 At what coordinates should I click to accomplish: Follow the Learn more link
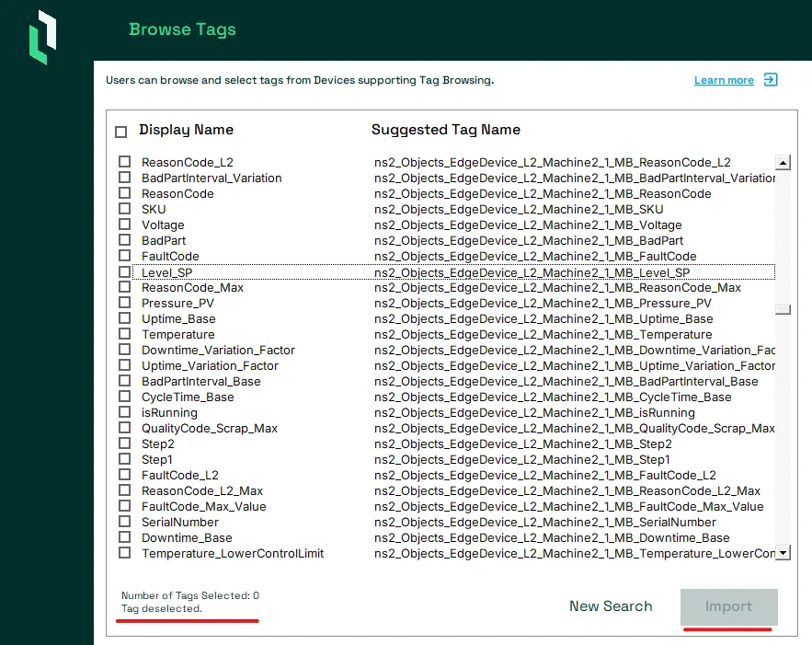724,80
